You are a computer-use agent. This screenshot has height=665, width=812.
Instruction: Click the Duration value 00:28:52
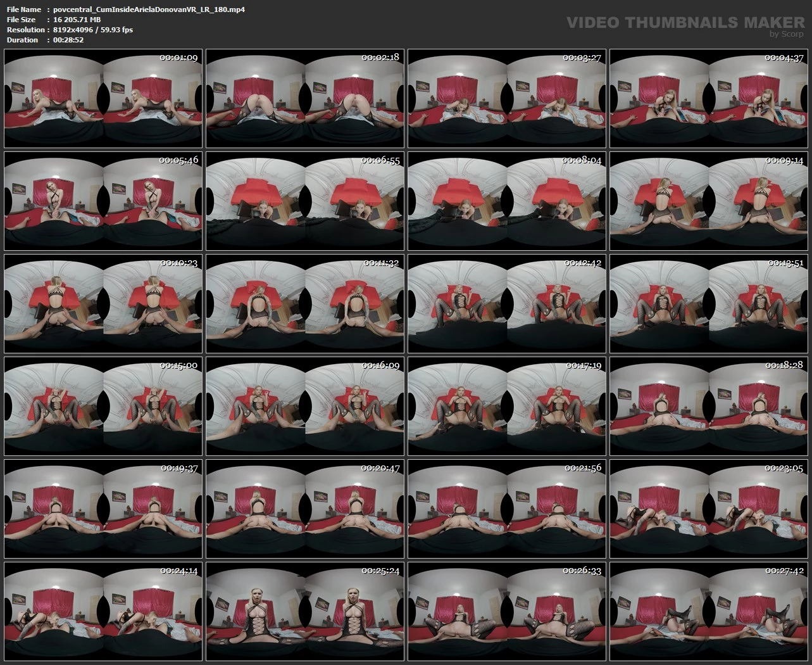tap(68, 40)
